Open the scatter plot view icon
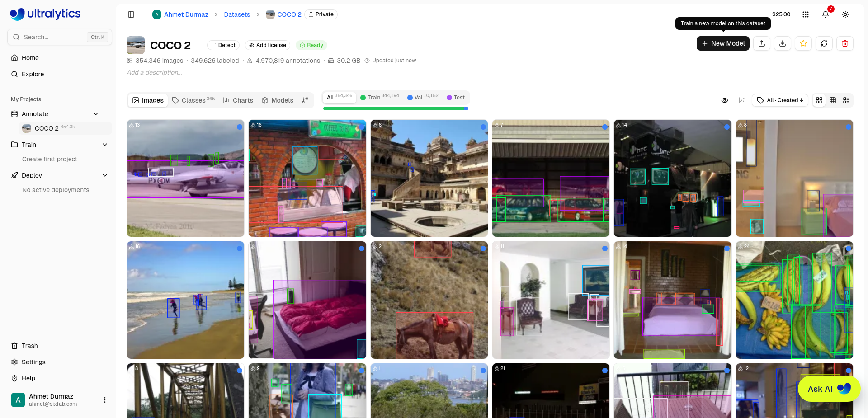This screenshot has width=868, height=418. [x=742, y=100]
